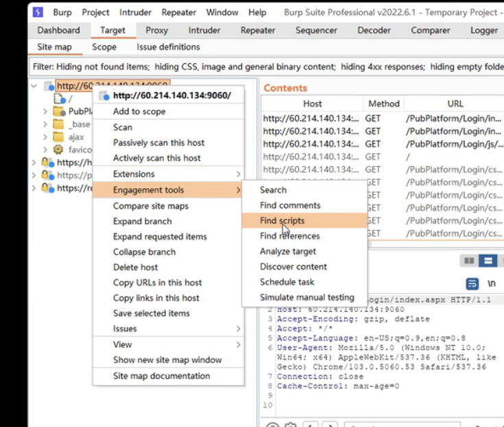Open the Project menu
The image size is (504, 427).
[95, 12]
